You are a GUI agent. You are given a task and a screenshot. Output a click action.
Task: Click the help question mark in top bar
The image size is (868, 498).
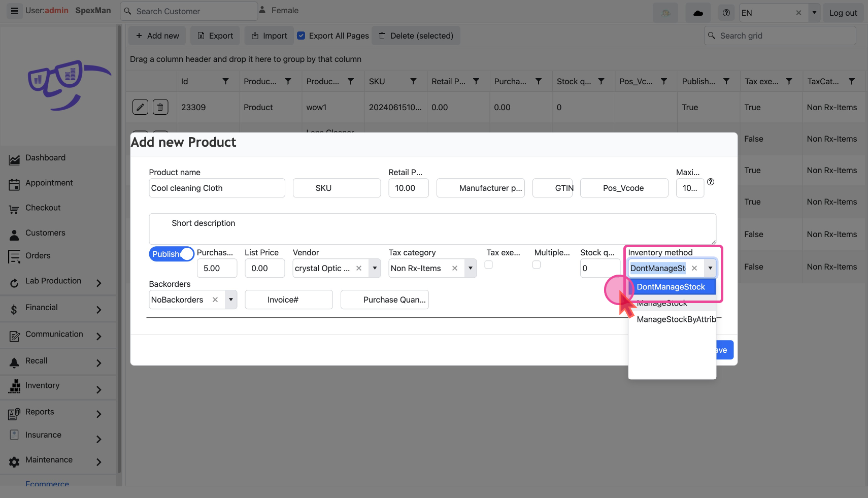click(x=726, y=13)
